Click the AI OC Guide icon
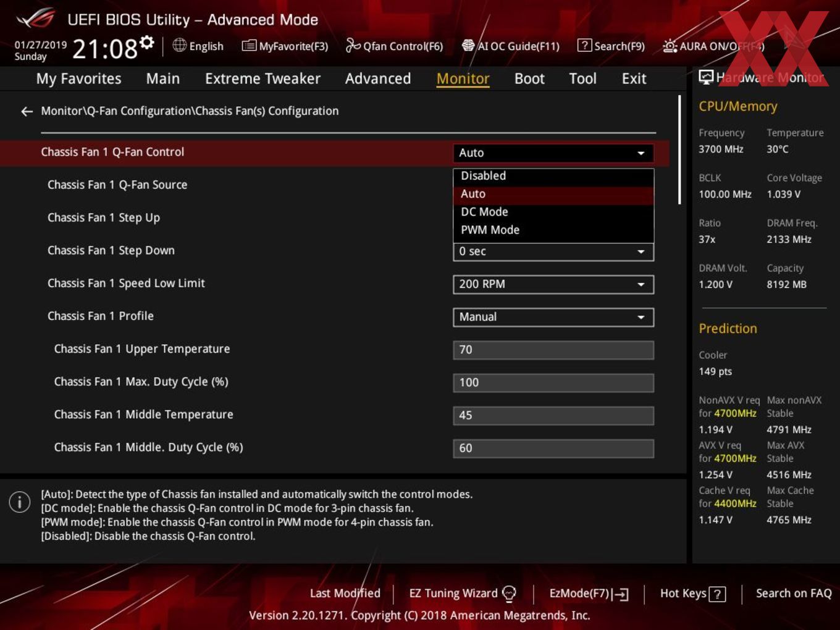Screen dimensions: 840x630 coord(468,46)
